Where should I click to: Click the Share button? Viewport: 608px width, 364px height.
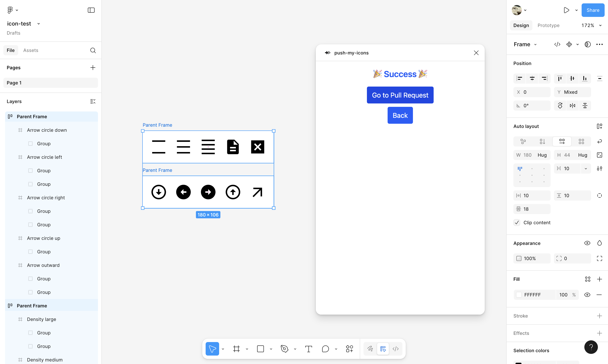tap(593, 10)
